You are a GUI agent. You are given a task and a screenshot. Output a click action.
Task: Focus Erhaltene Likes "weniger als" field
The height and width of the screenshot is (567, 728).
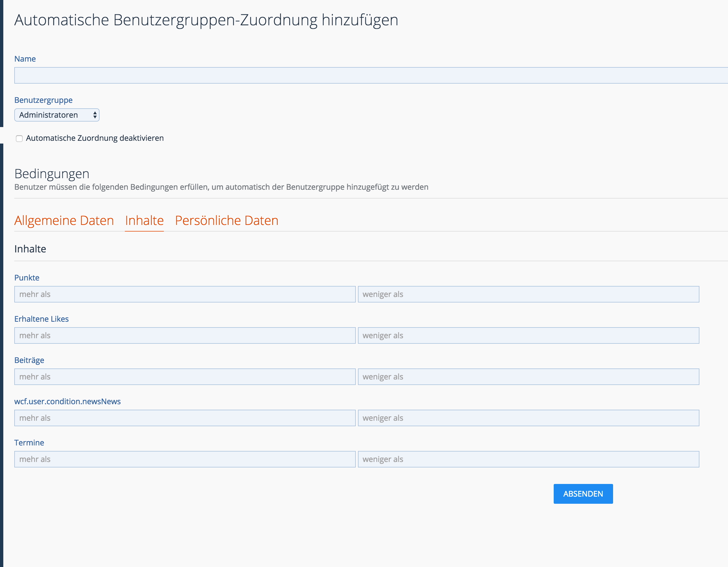pos(528,335)
